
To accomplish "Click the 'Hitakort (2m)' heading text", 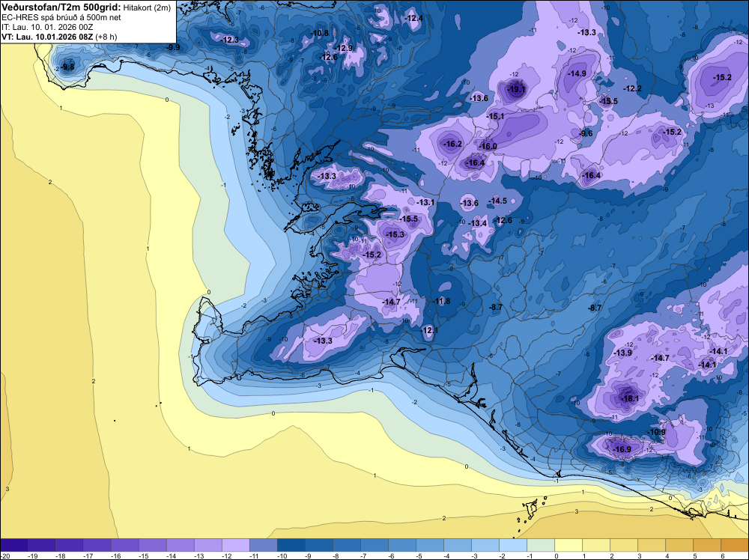I will tap(147, 7).
